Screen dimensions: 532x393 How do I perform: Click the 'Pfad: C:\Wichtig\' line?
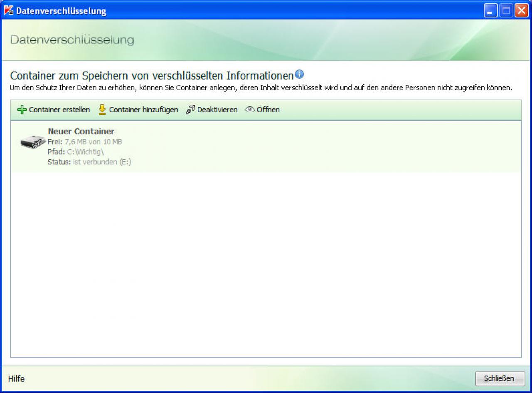pyautogui.click(x=76, y=152)
